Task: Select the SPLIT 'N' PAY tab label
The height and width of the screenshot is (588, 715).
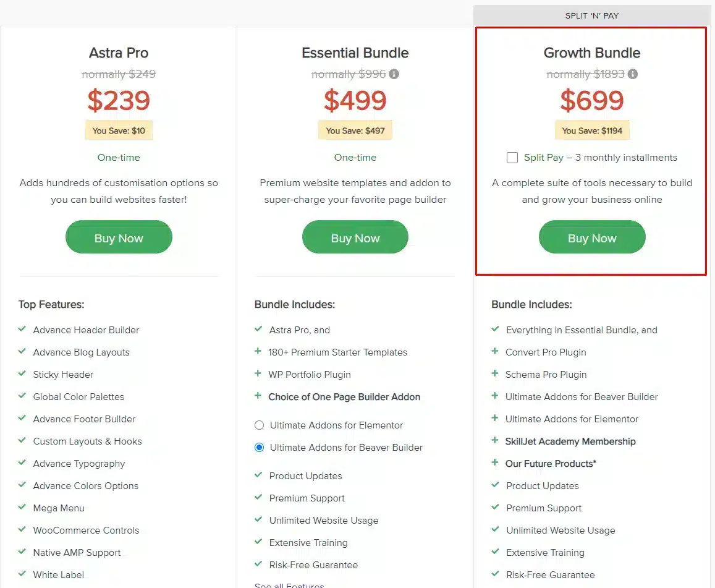Action: pyautogui.click(x=592, y=15)
